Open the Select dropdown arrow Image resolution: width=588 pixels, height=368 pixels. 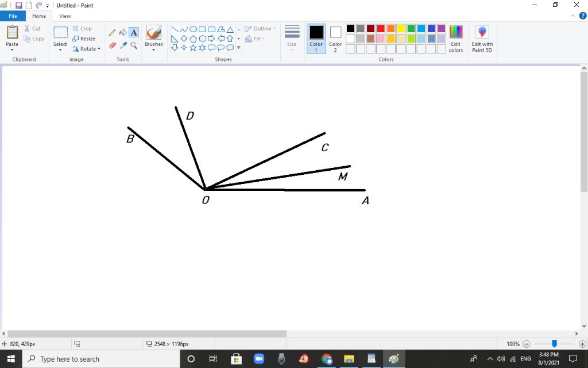click(x=60, y=50)
